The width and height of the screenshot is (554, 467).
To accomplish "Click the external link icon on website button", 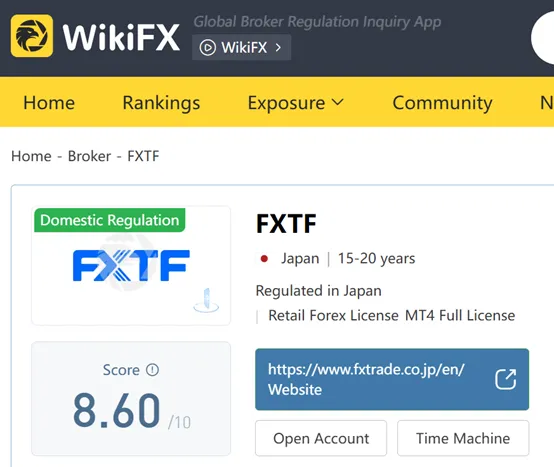I will [x=506, y=379].
